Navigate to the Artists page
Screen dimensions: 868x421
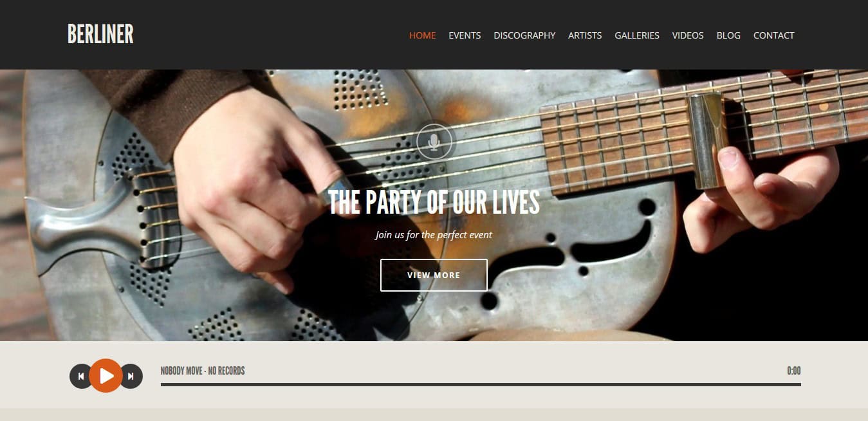[585, 35]
